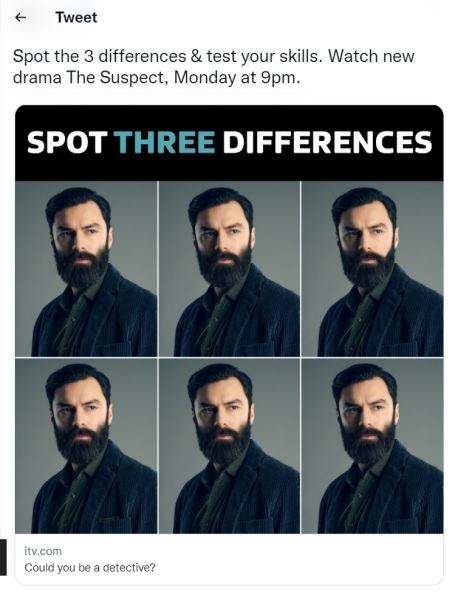
Task: Click the itv.com domain link
Action: tap(43, 551)
